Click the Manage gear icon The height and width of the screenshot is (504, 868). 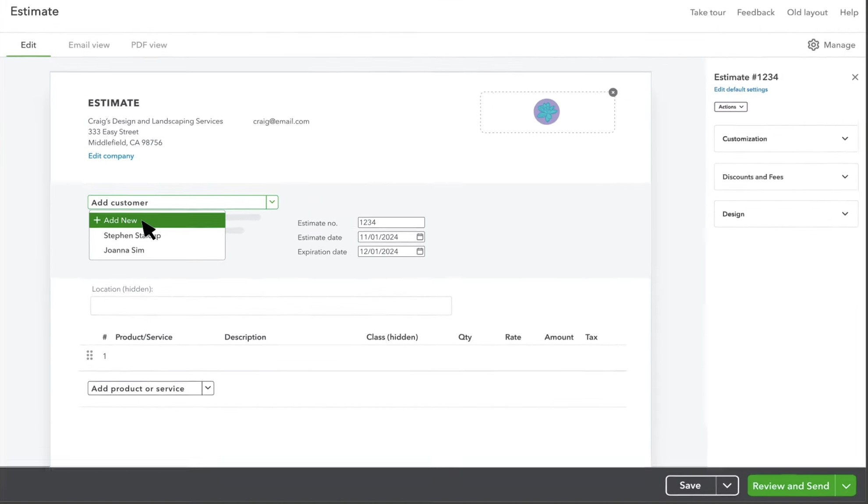[813, 45]
